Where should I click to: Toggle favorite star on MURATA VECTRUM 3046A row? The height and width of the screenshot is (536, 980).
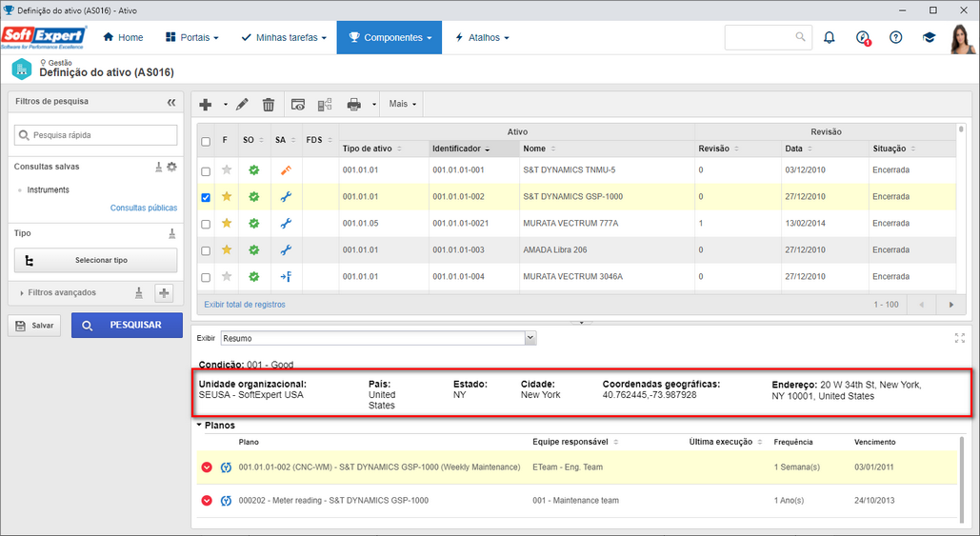click(227, 276)
